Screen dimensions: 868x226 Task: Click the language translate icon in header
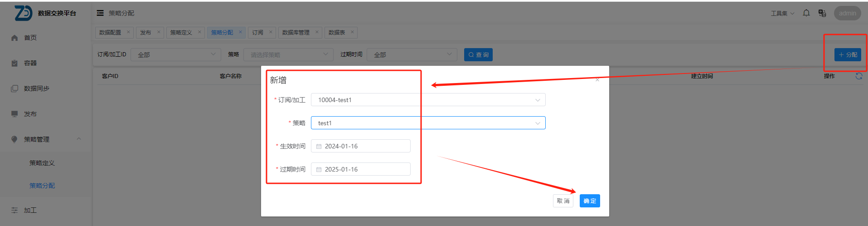[x=822, y=13]
